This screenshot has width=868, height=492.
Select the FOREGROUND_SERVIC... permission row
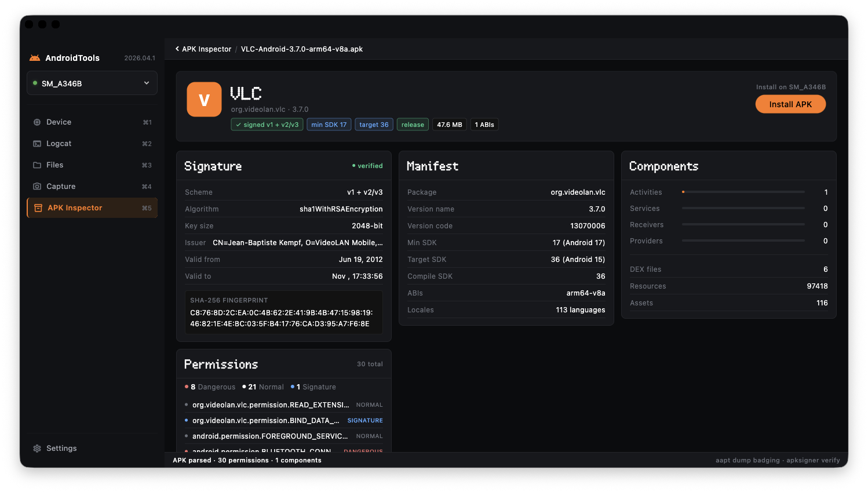tap(284, 436)
